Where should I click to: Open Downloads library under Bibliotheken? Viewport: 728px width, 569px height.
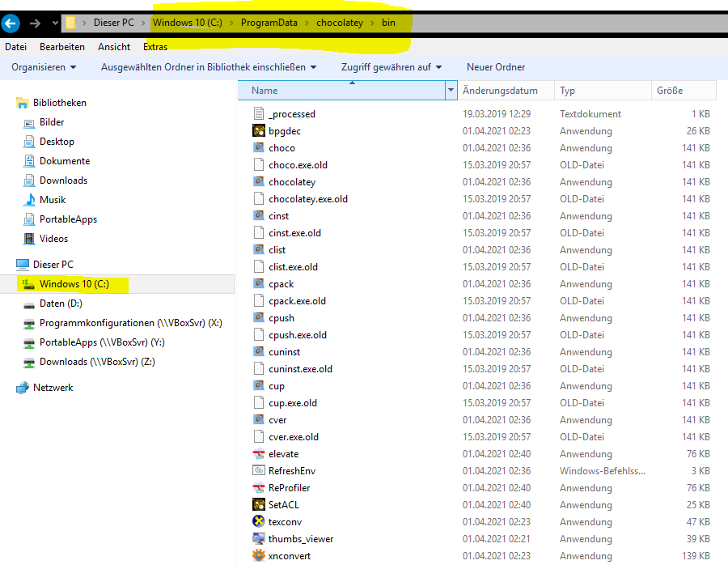pyautogui.click(x=63, y=180)
